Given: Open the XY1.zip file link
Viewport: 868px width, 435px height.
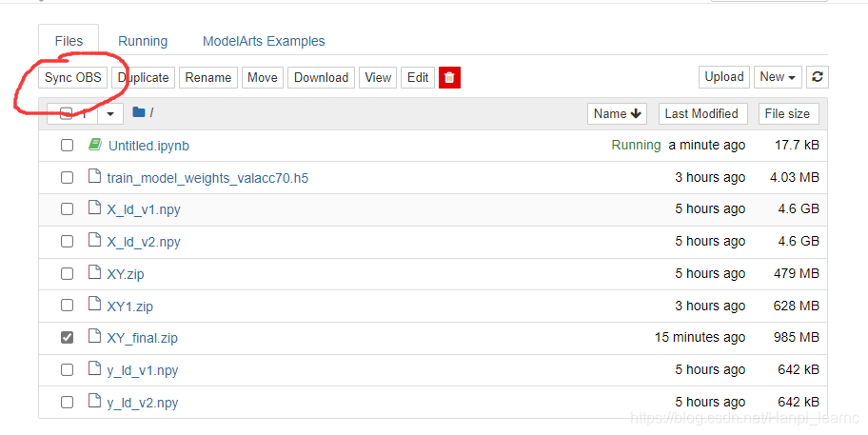Looking at the screenshot, I should [x=130, y=306].
